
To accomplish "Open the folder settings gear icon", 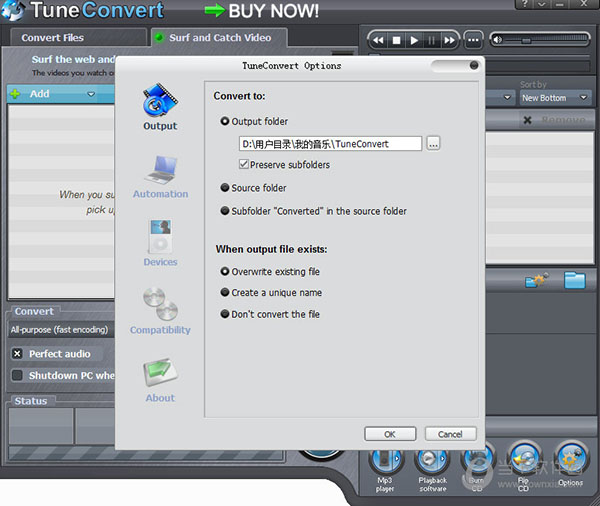I will (x=537, y=281).
